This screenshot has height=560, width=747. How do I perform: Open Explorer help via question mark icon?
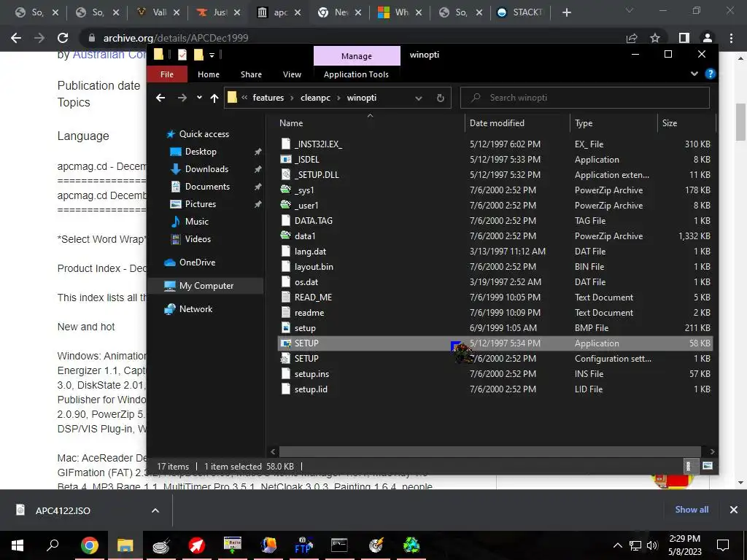pyautogui.click(x=711, y=74)
